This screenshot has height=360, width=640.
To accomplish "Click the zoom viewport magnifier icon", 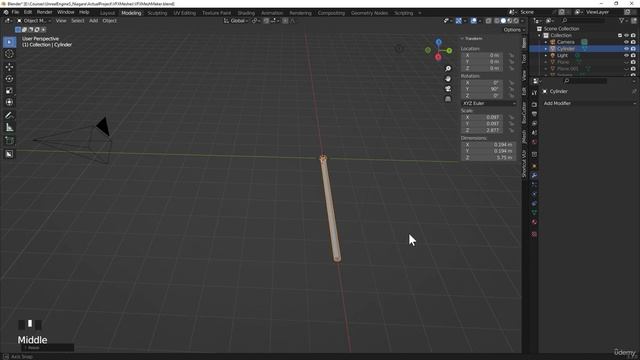I will tap(448, 69).
